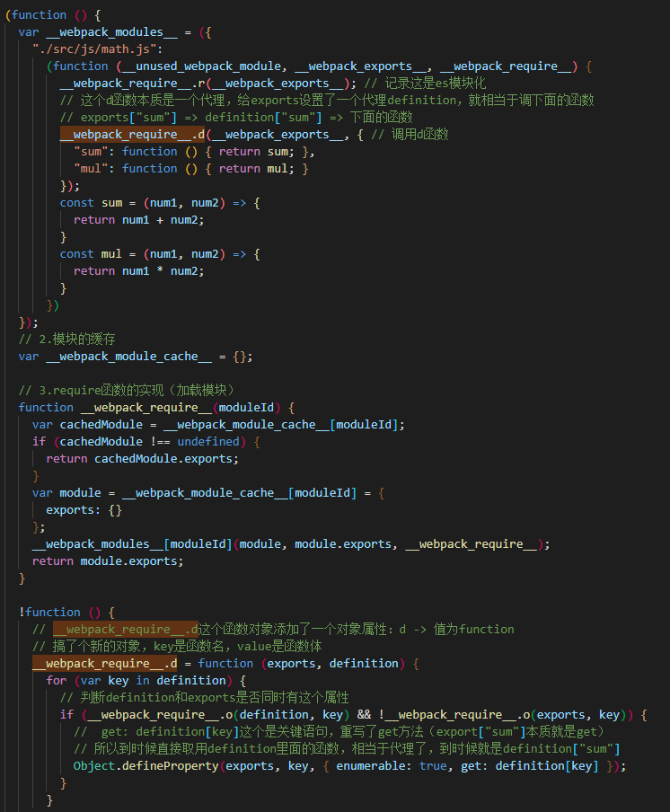Click the 'function __webpack_require__(moduleId)' definition
The image size is (670, 812).
[149, 408]
